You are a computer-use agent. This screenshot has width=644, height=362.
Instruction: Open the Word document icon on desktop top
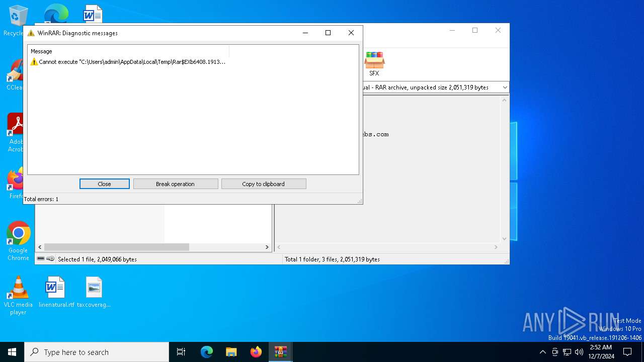(93, 14)
